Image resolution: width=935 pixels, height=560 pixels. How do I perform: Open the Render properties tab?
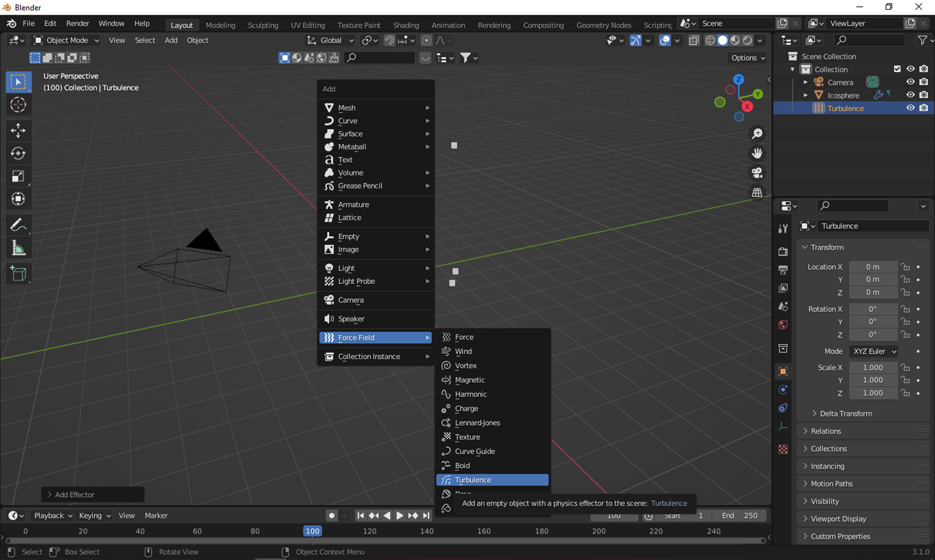point(783,251)
